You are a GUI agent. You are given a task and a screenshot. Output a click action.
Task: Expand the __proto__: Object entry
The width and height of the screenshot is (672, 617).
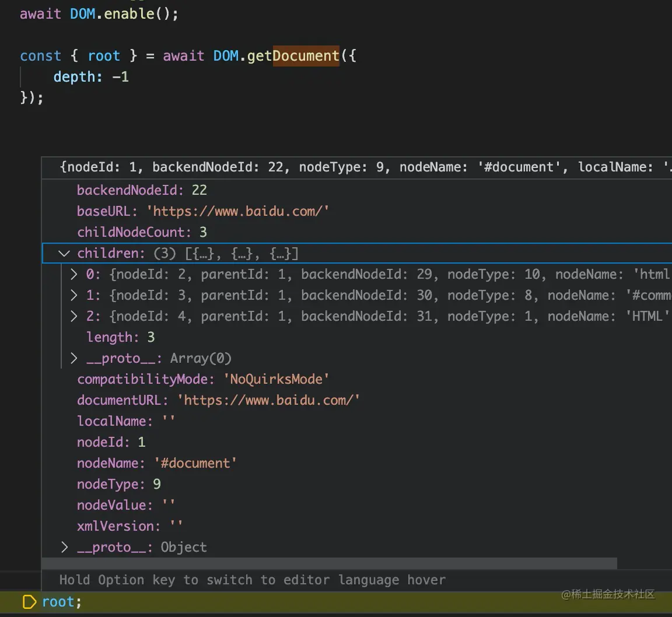64,547
